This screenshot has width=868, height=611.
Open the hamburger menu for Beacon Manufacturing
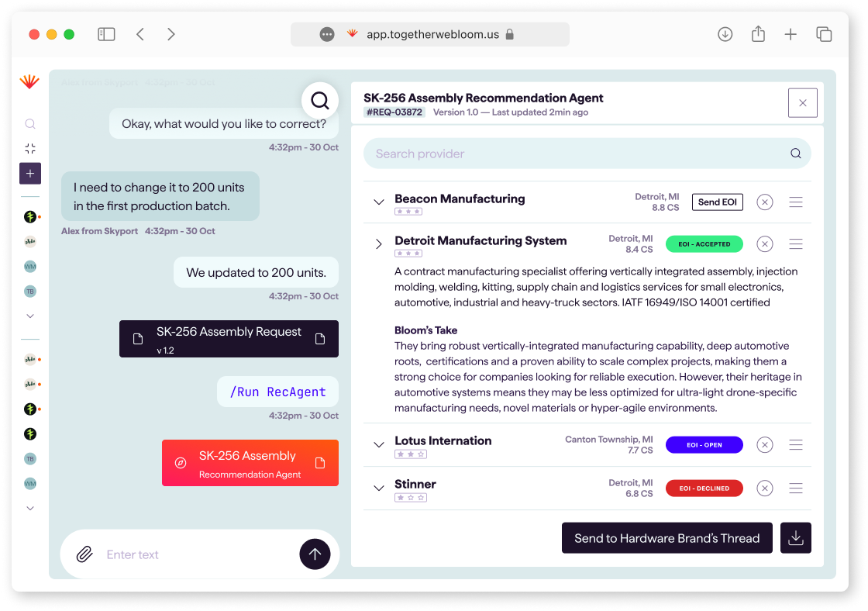[x=795, y=202]
